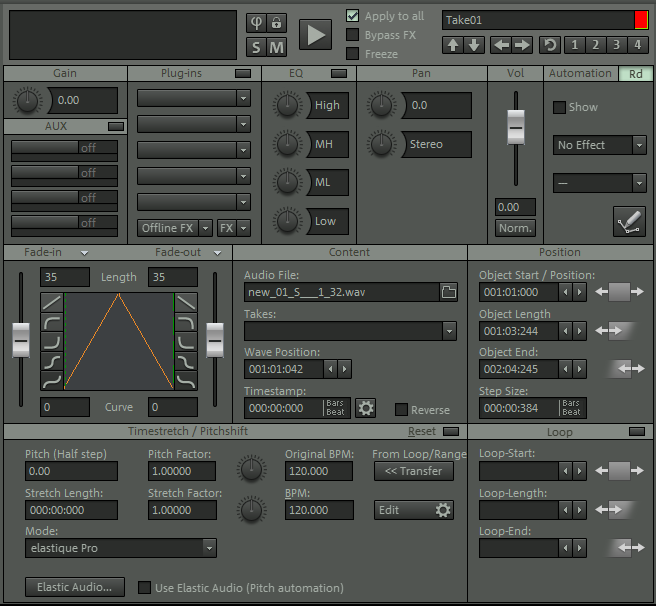Open the third plug-in slot dropdown
656x606 pixels.
pyautogui.click(x=243, y=150)
